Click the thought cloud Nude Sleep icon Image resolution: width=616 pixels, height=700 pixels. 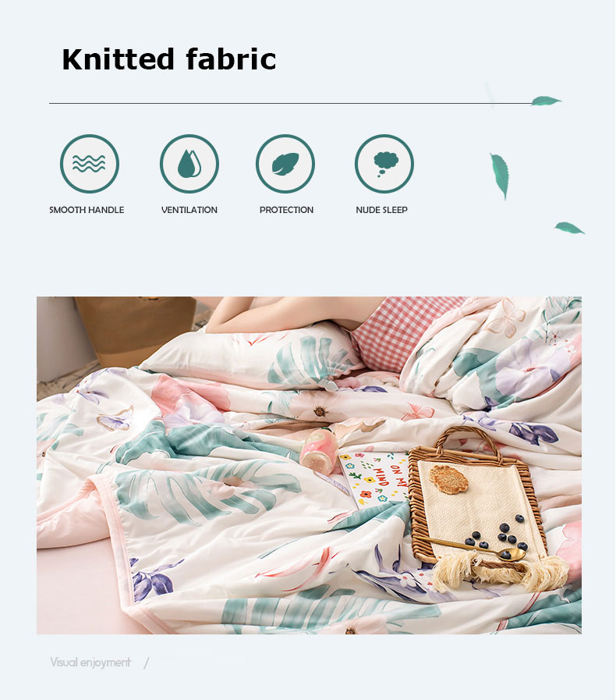pyautogui.click(x=384, y=164)
